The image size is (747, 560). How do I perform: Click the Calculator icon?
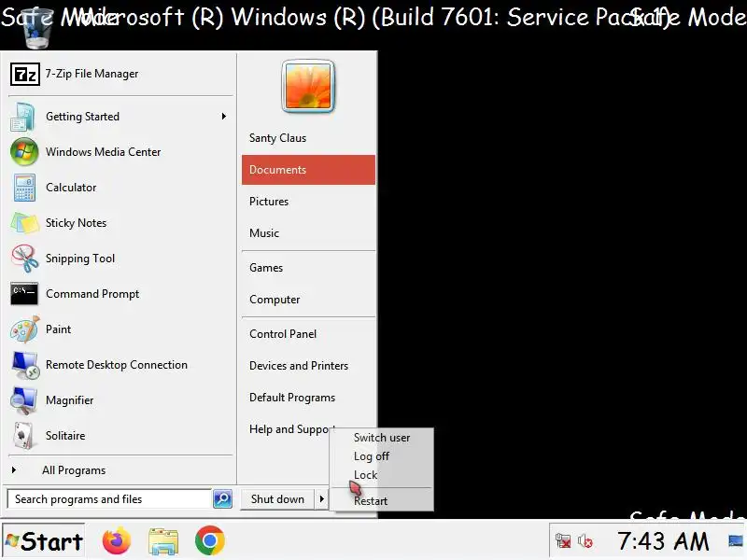[x=24, y=188]
